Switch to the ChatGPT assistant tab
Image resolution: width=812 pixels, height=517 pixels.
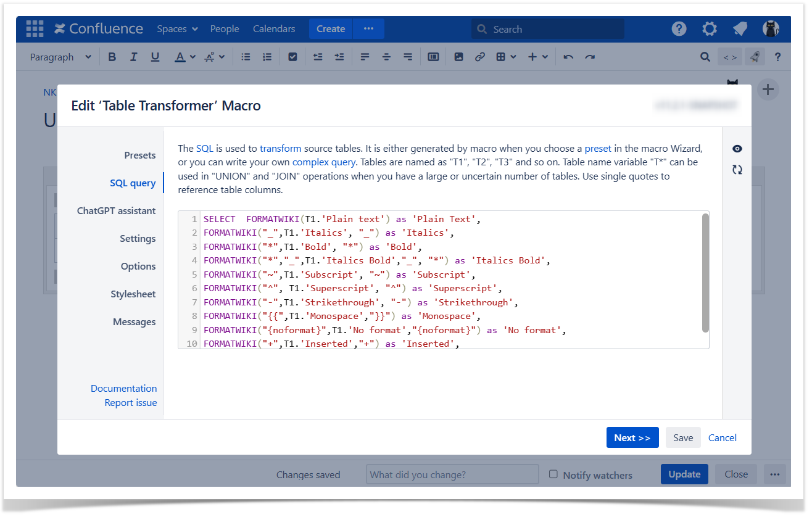coord(116,211)
